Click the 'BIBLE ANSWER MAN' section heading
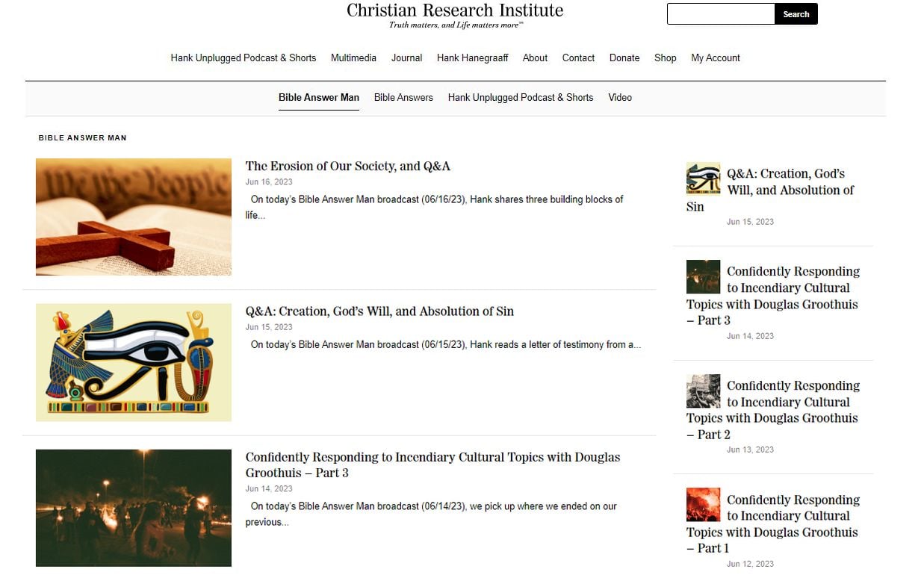This screenshot has height=578, width=924. point(82,137)
